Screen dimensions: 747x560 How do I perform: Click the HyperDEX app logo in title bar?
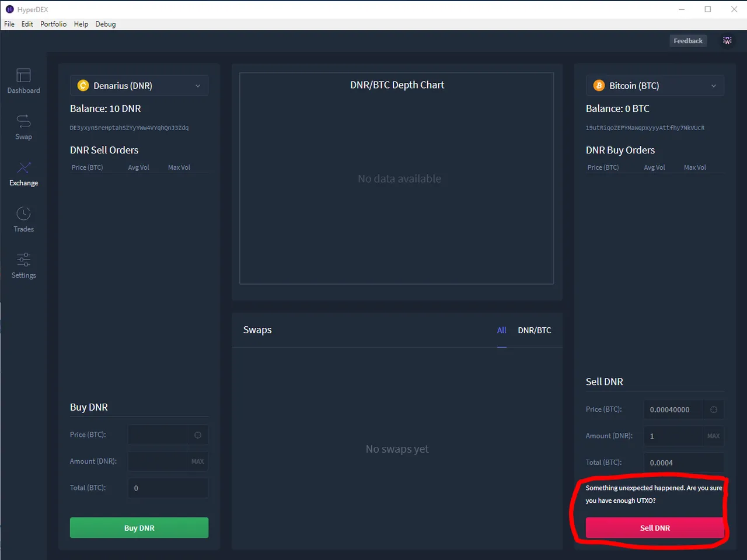coord(9,9)
